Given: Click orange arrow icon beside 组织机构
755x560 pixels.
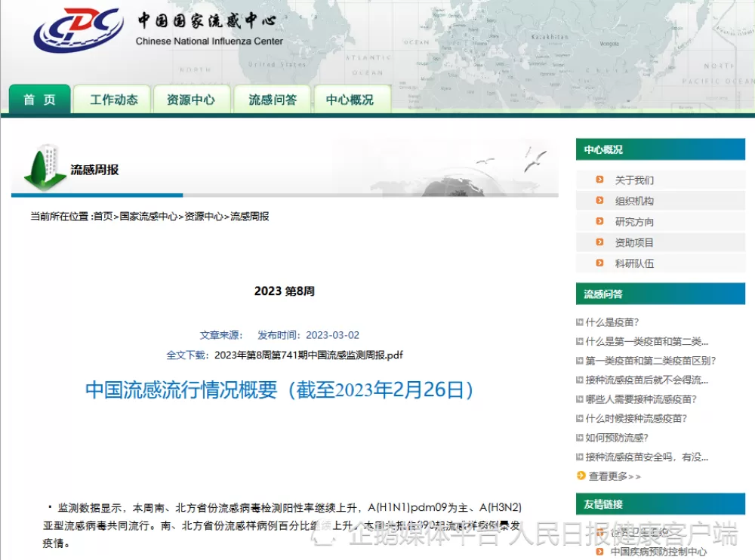Looking at the screenshot, I should pos(599,201).
